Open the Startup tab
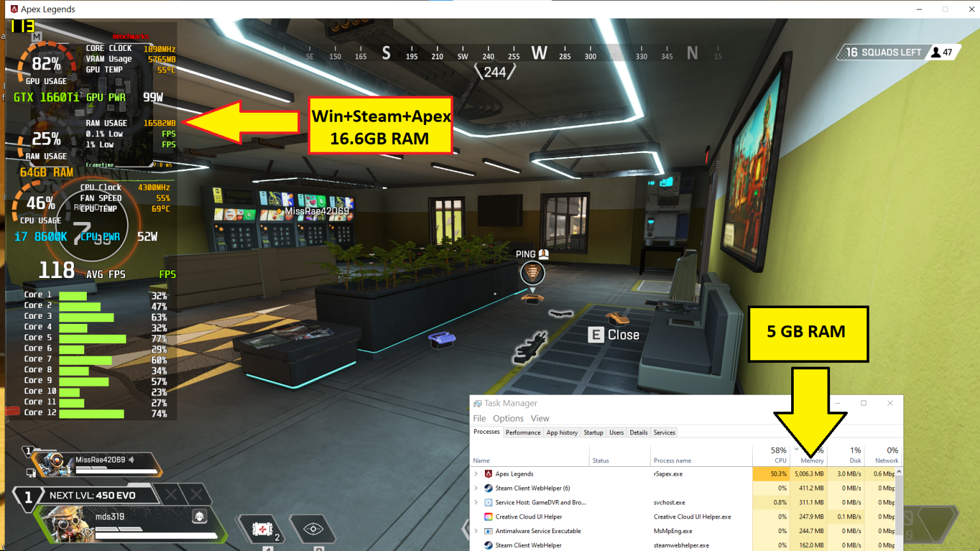The image size is (980, 551). [x=593, y=432]
